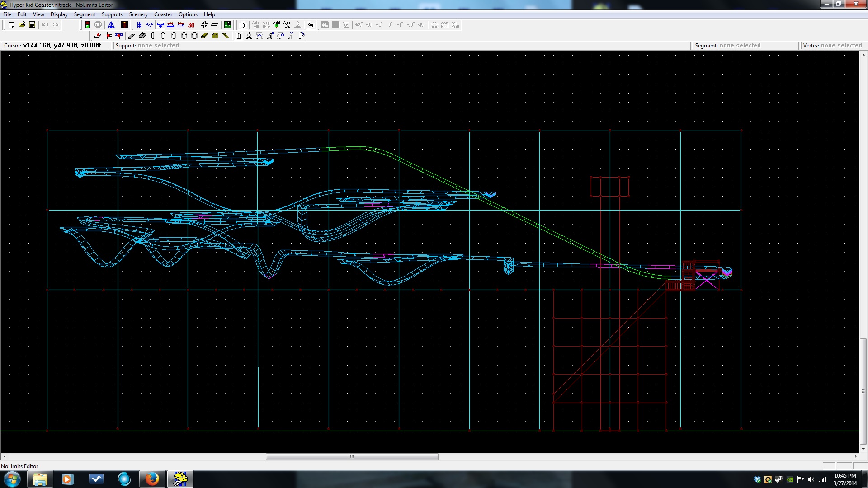Click the blue support tower icon
Viewport: 868px width, 488px height.
(111, 25)
